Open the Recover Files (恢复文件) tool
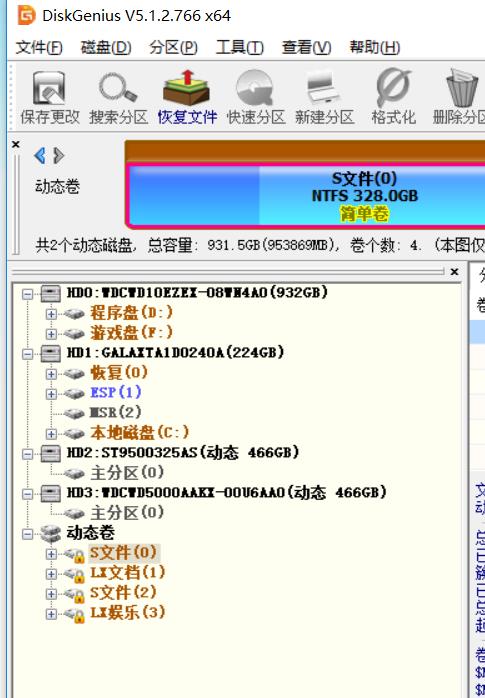The width and height of the screenshot is (485, 698). (x=187, y=97)
